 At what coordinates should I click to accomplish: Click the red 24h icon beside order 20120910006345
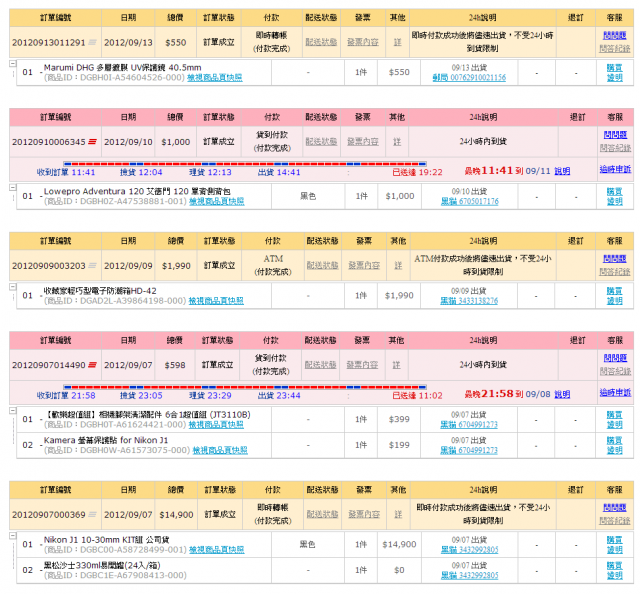tap(92, 142)
